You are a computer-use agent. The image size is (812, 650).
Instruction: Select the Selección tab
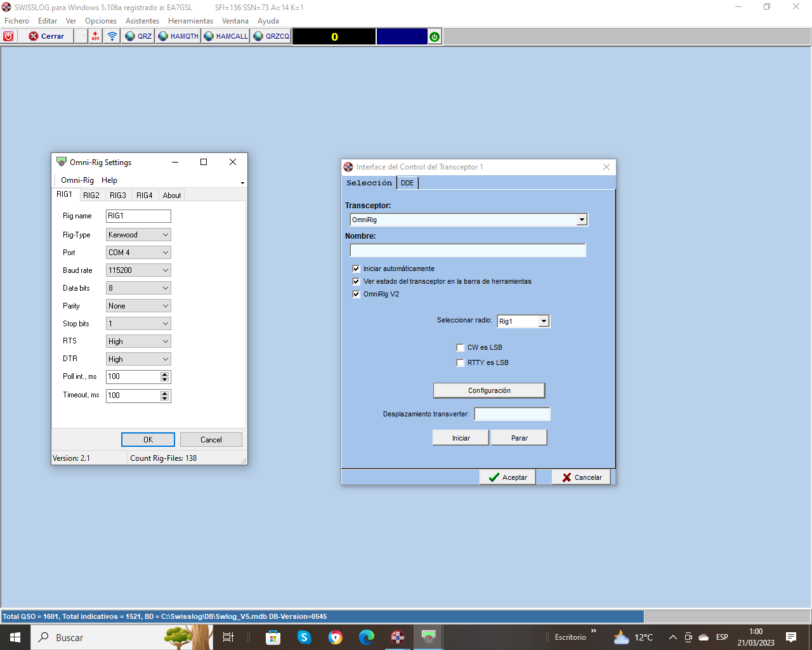pyautogui.click(x=369, y=183)
